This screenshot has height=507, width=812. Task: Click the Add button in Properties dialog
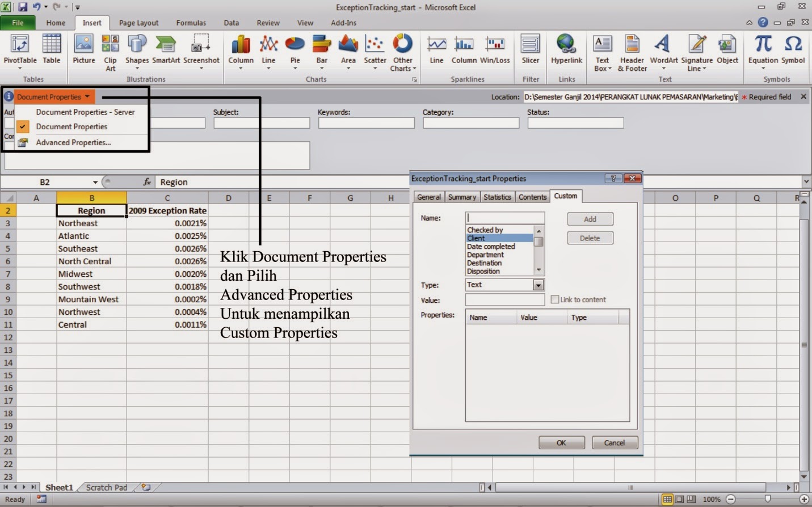(590, 218)
